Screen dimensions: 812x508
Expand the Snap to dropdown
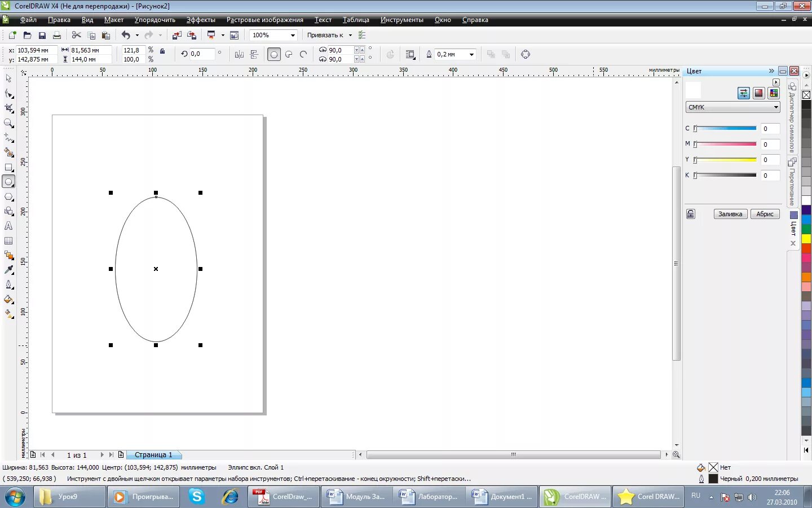(x=350, y=35)
